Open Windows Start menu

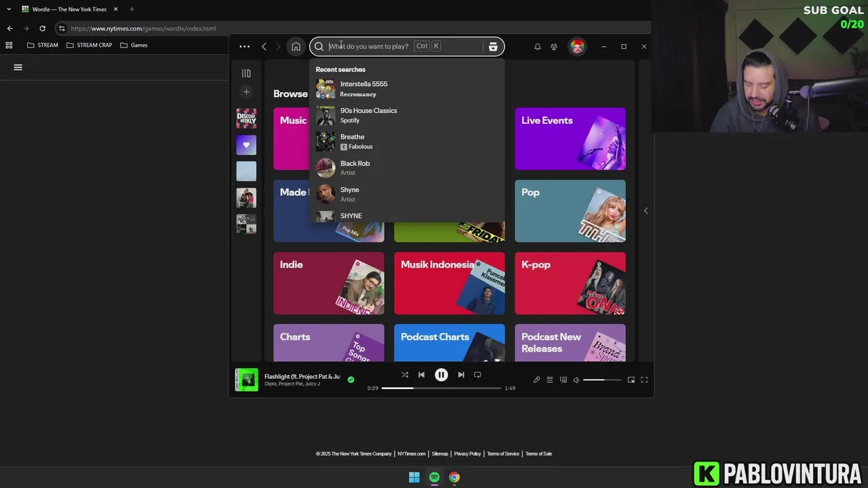414,477
